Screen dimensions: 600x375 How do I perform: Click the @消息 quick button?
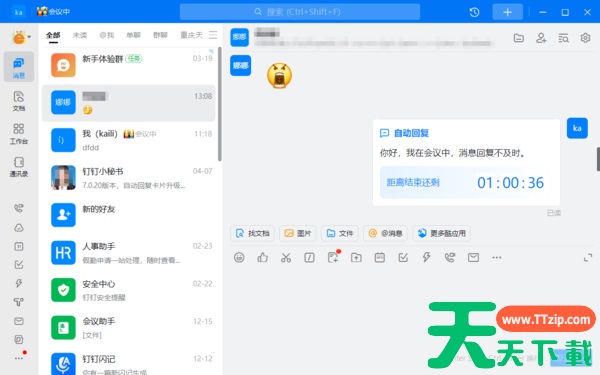click(385, 233)
